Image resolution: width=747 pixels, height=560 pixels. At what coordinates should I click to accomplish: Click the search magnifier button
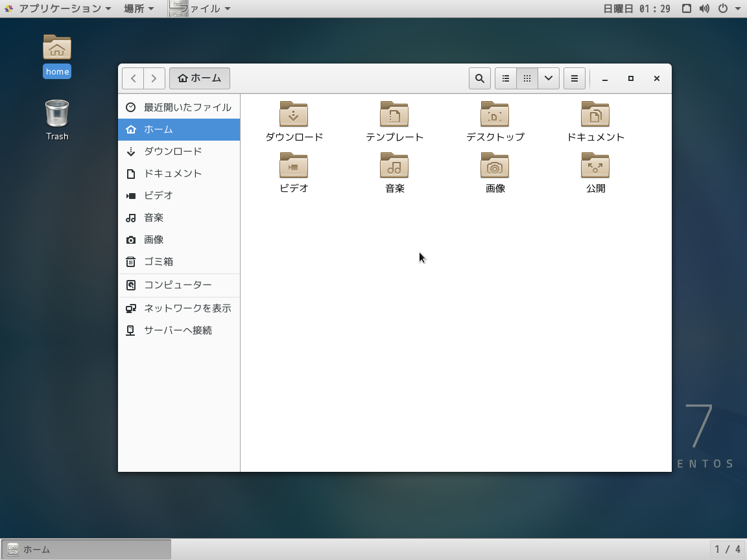(480, 78)
